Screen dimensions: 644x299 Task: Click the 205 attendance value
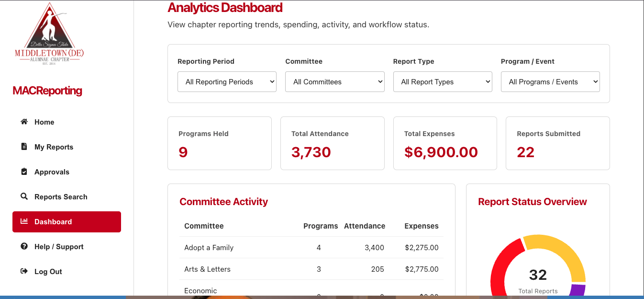click(378, 269)
